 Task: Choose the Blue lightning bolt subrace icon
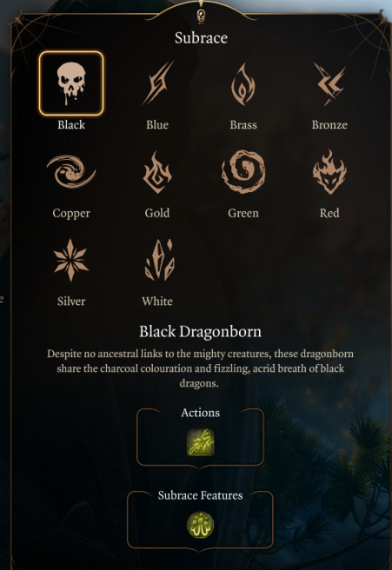point(157,83)
